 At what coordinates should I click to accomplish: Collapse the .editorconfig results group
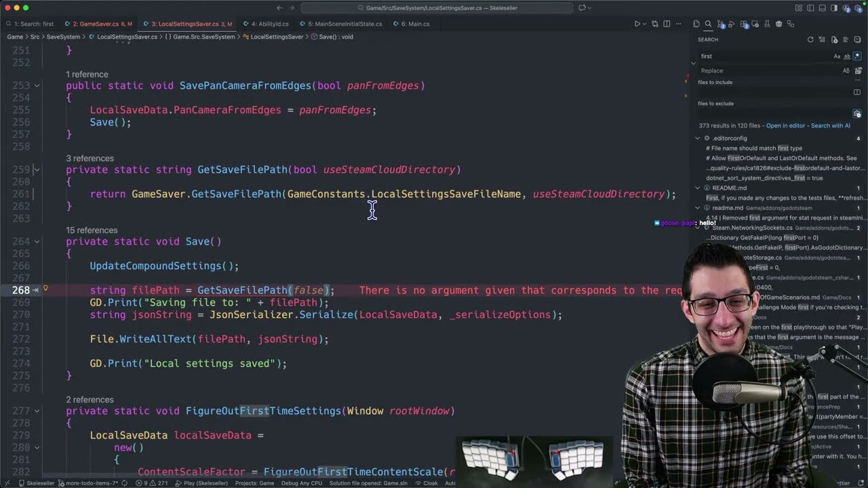[x=698, y=138]
